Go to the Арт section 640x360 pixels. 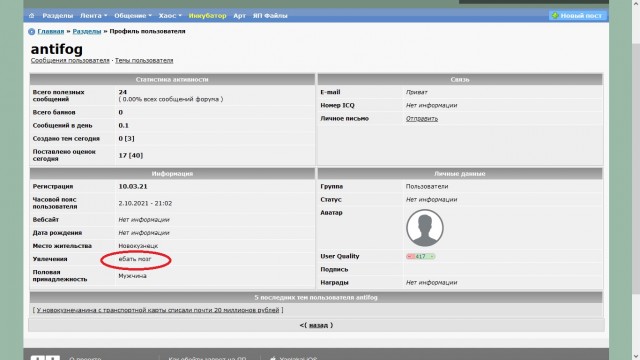click(239, 16)
